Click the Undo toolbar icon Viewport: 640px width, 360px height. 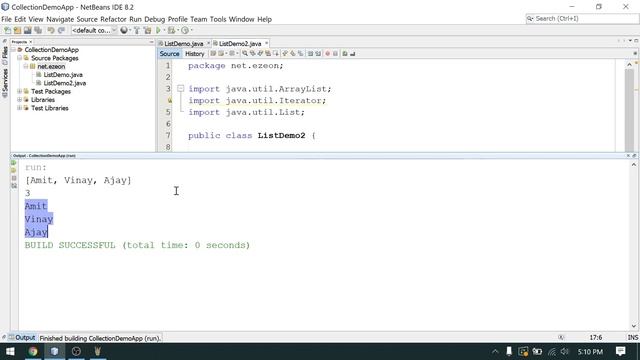(51, 30)
